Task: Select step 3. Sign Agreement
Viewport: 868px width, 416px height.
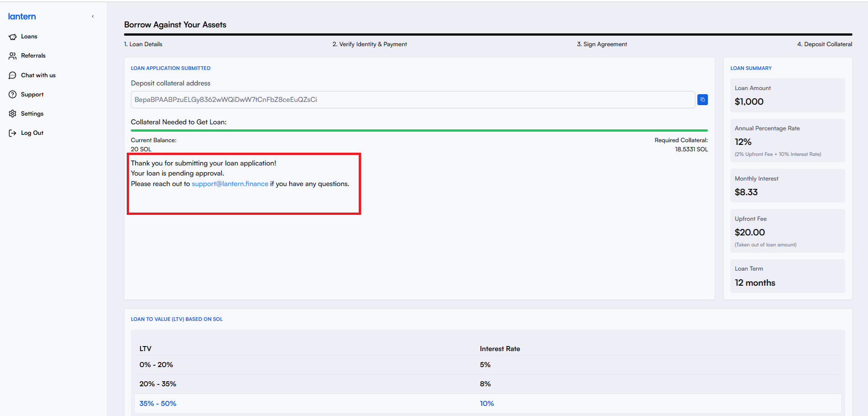Action: tap(602, 44)
